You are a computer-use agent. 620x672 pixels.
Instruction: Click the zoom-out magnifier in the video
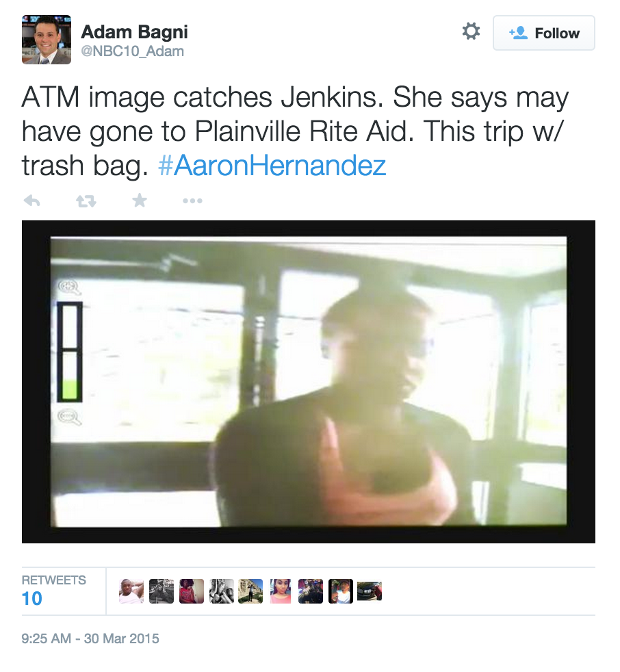tap(69, 417)
